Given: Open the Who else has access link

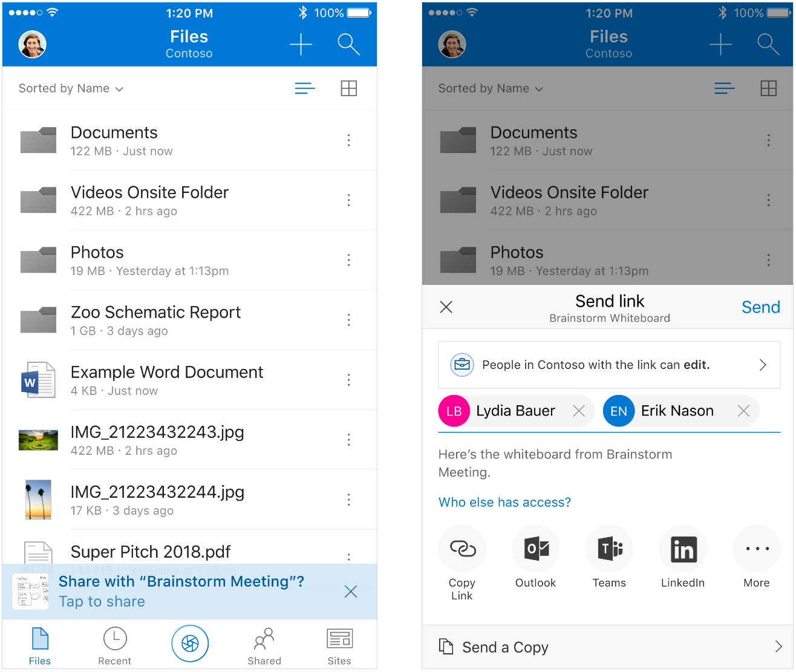Looking at the screenshot, I should [x=504, y=502].
